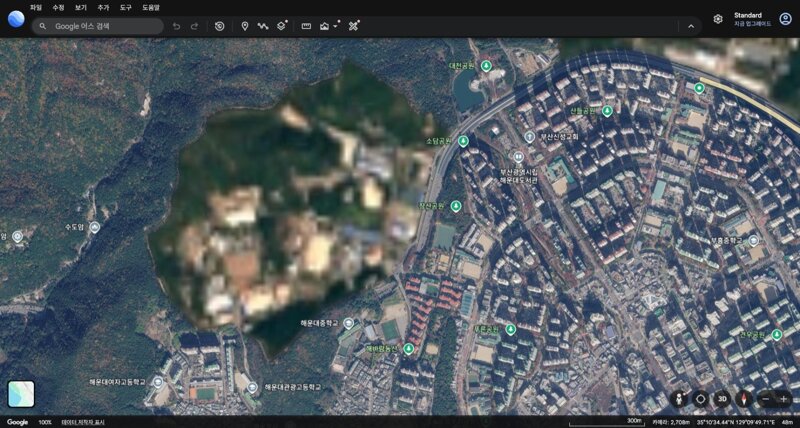Image resolution: width=800 pixels, height=428 pixels.
Task: Select the 푸른공원 park marker
Action: (x=511, y=330)
